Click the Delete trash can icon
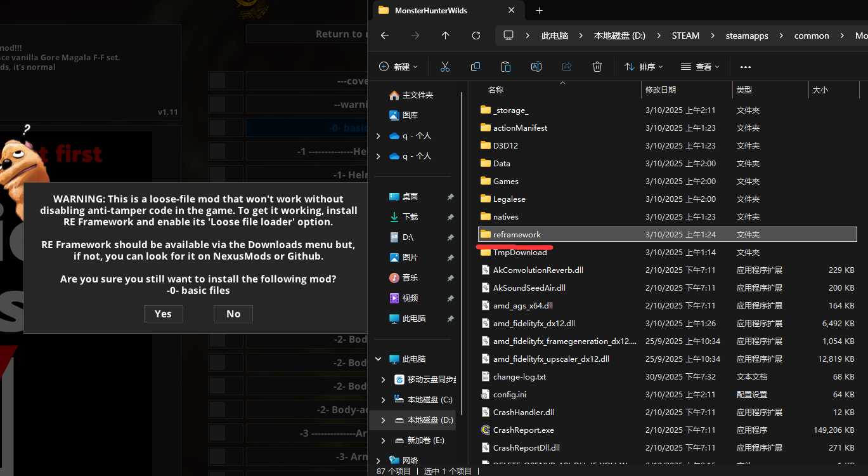This screenshot has height=476, width=868. coord(597,67)
